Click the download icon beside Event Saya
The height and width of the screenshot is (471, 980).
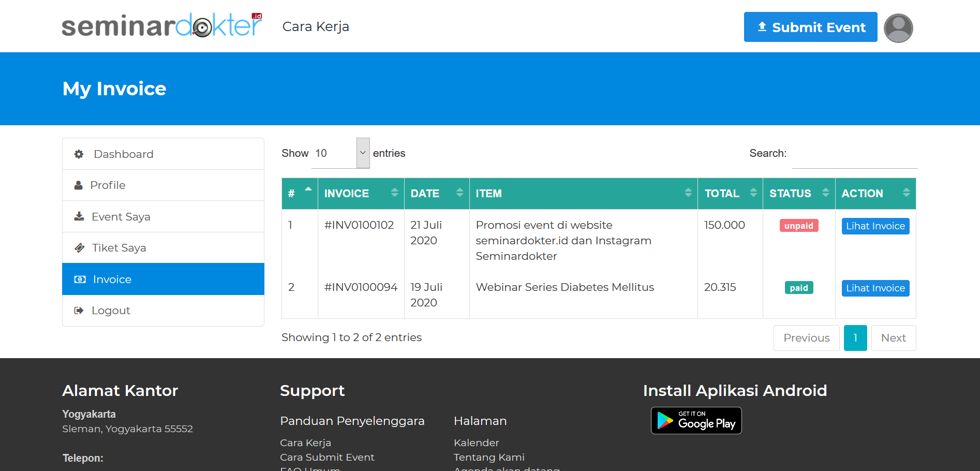(79, 216)
